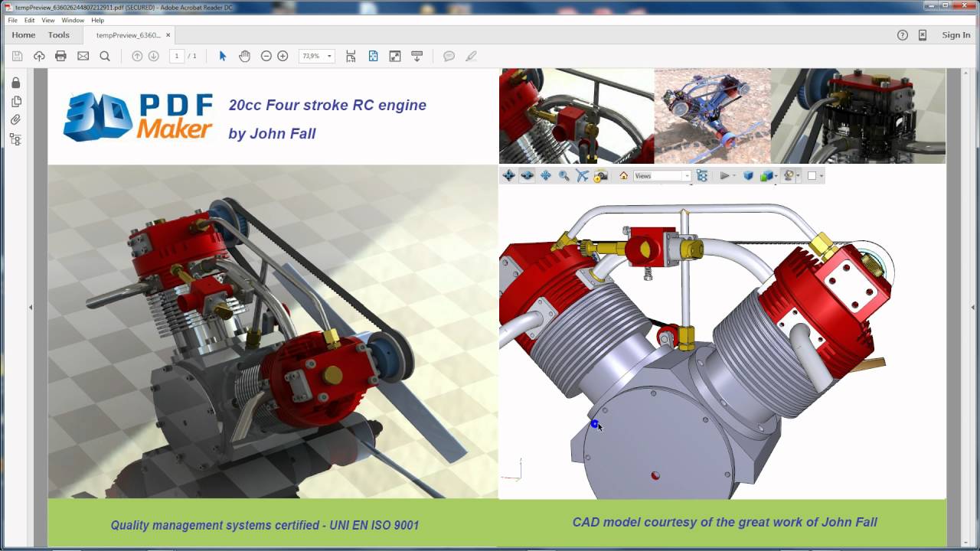
Task: Open the View menu
Action: coord(48,20)
